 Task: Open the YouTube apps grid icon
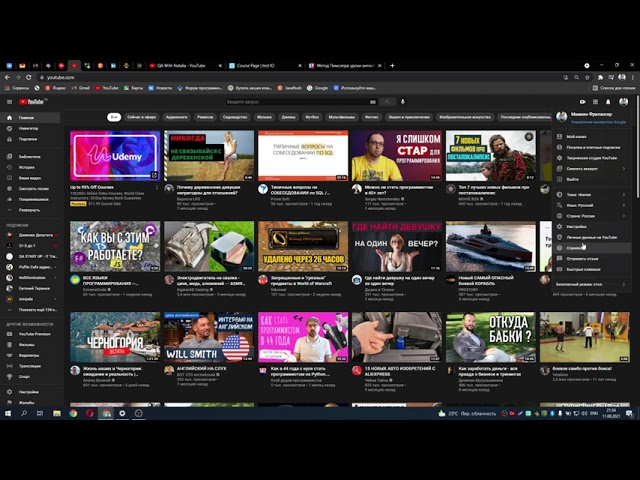pyautogui.click(x=595, y=102)
